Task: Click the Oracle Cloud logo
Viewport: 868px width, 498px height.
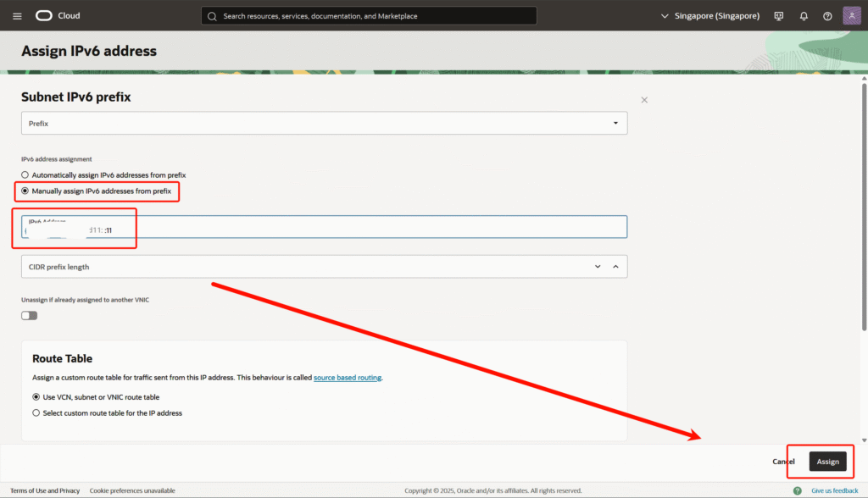Action: pos(58,16)
